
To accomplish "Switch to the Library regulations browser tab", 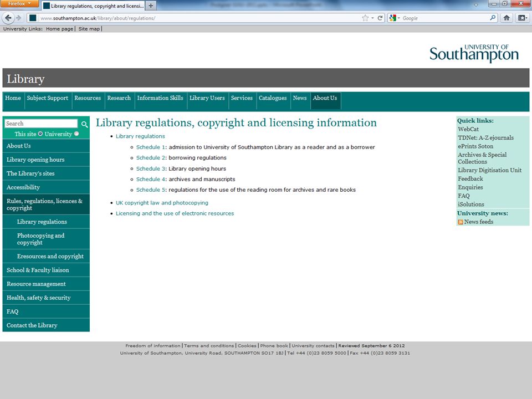I will [93, 6].
